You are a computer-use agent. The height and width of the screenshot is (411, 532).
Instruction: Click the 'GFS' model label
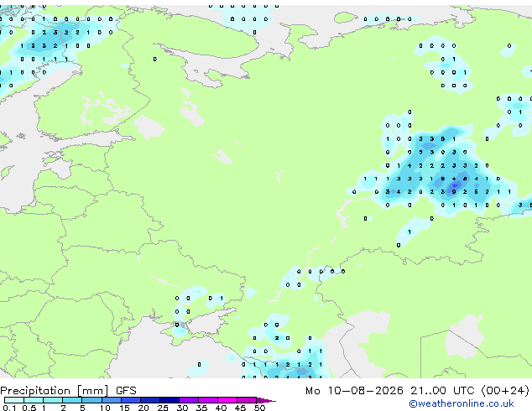[126, 391]
